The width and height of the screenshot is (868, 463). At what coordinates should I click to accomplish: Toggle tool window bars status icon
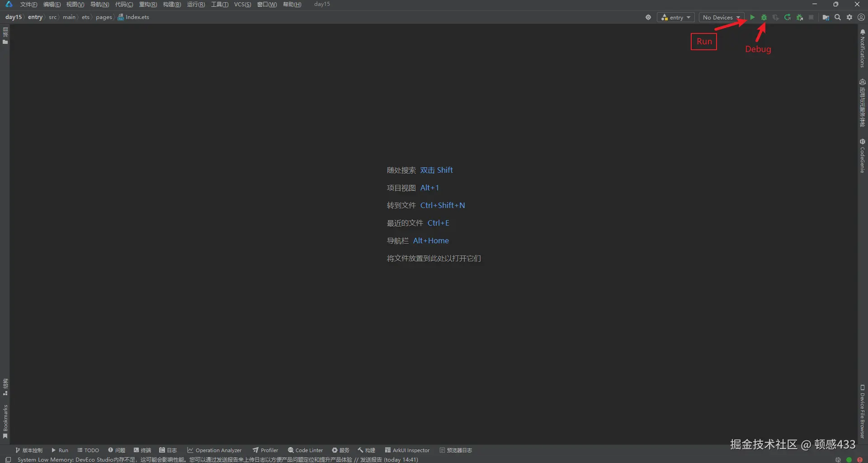[x=8, y=459]
